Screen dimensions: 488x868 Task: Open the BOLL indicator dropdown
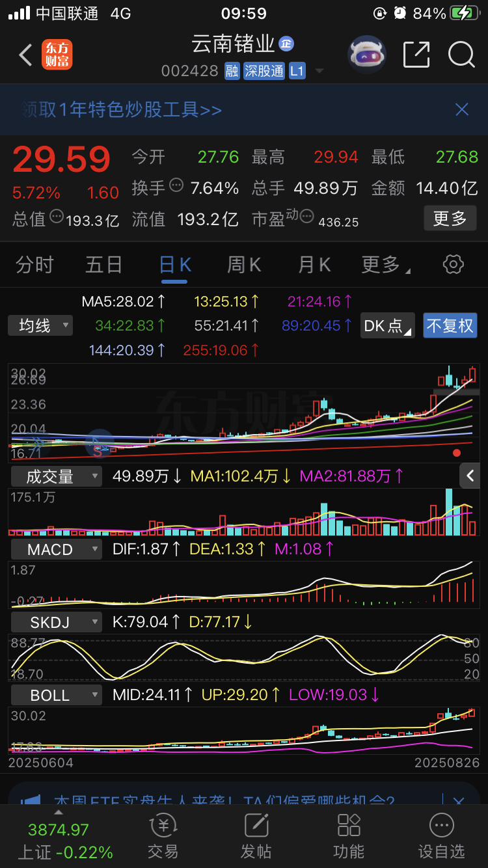point(57,695)
